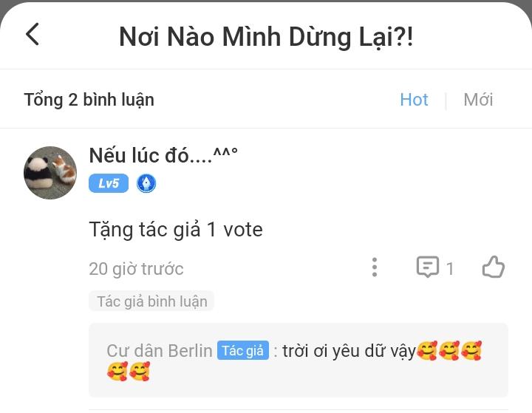Tap the Lv5 level badge
Image resolution: width=532 pixels, height=413 pixels.
[x=109, y=183]
